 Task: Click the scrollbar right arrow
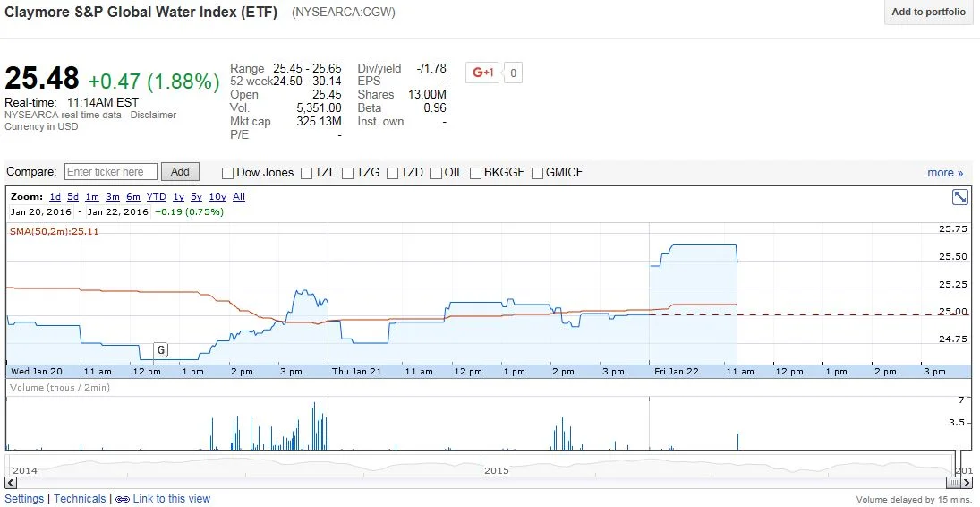[x=968, y=483]
